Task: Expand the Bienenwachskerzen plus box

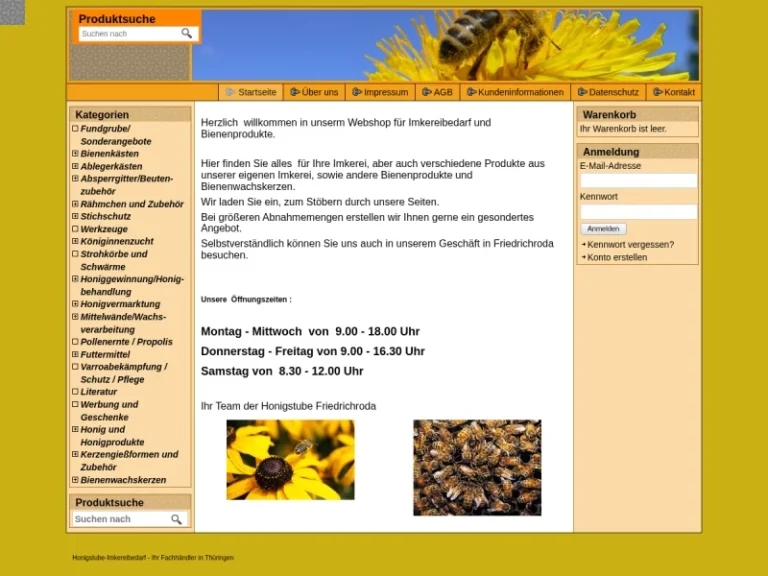Action: coord(75,480)
